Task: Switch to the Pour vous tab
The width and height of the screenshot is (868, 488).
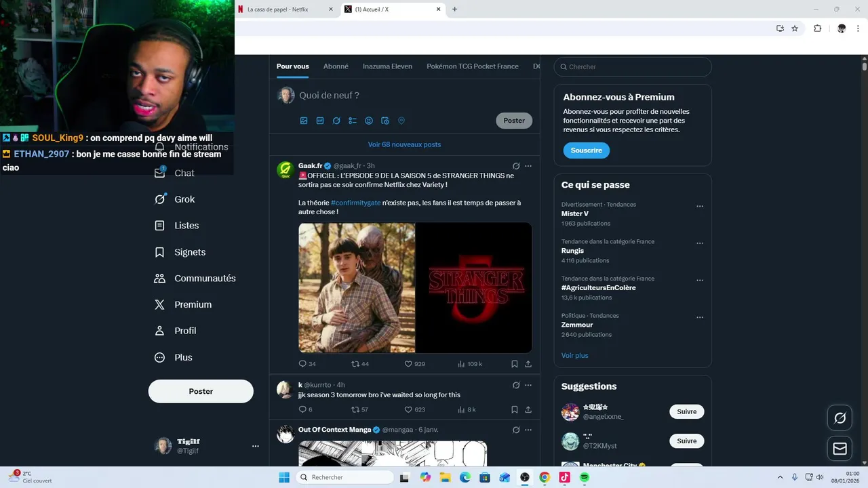Action: coord(292,66)
